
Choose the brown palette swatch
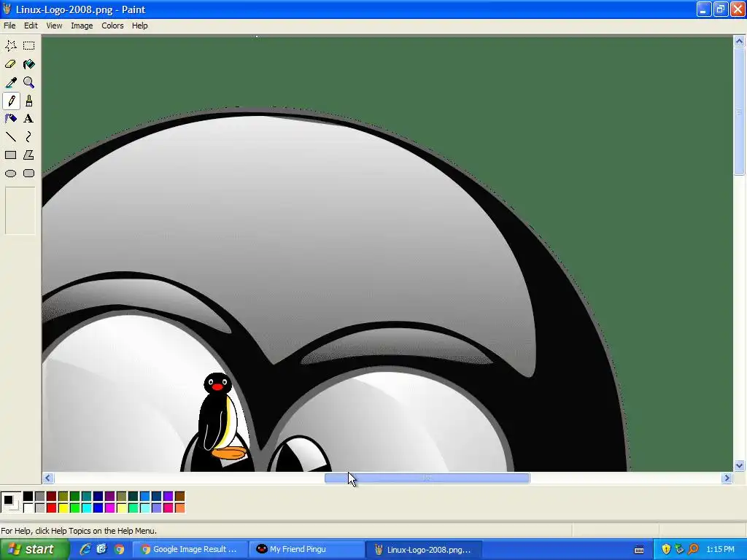(x=179, y=497)
